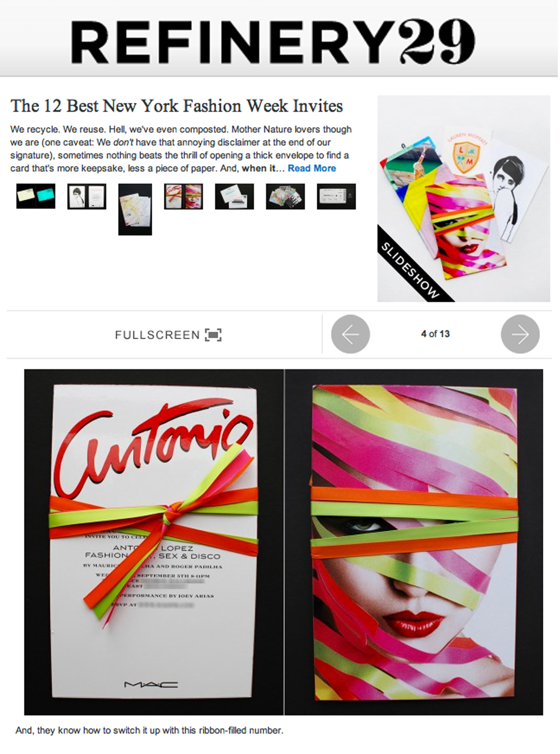Open the article title about Fashion Week Invites

pyautogui.click(x=177, y=106)
